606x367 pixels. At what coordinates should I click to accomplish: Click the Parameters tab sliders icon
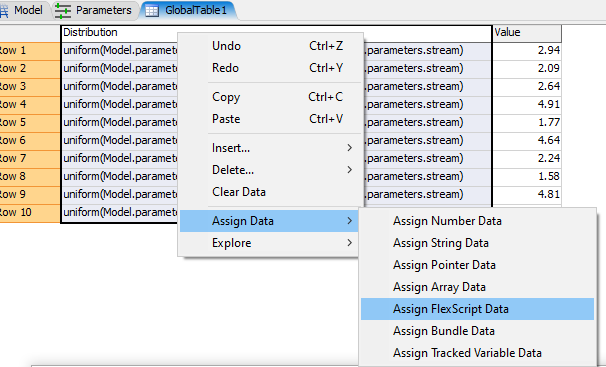click(63, 10)
